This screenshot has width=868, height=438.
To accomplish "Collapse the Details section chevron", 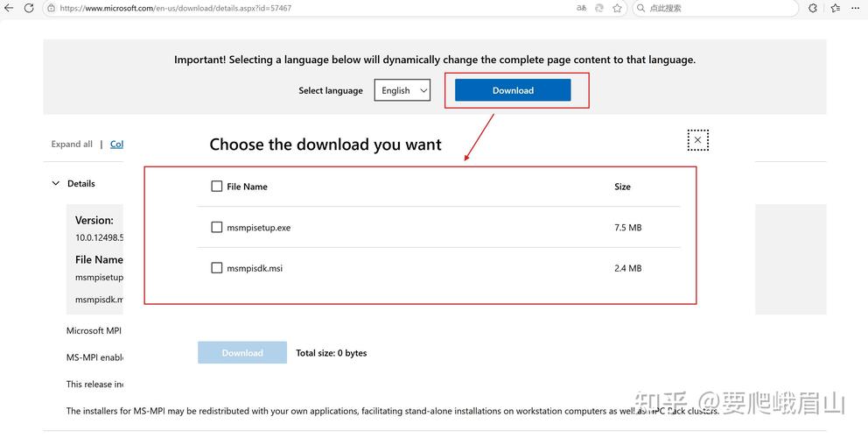I will [x=56, y=184].
